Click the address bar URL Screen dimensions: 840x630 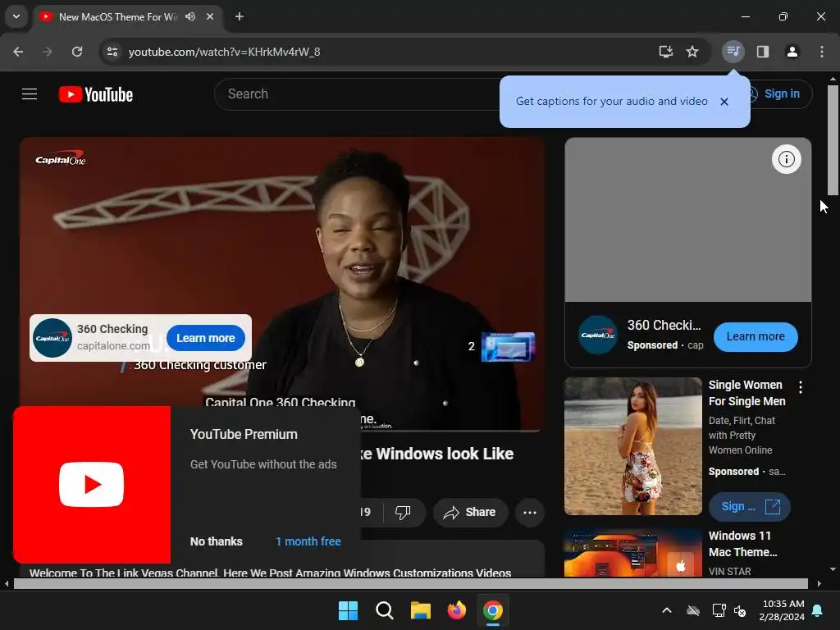224,52
